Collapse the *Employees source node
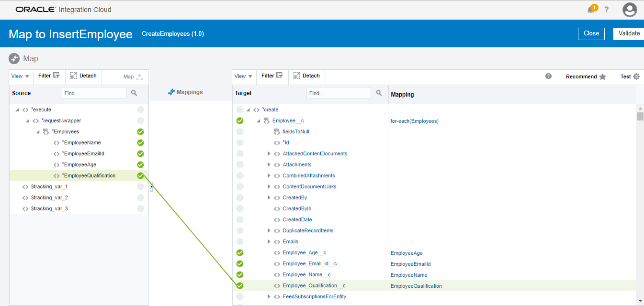644x306 pixels. [38, 131]
